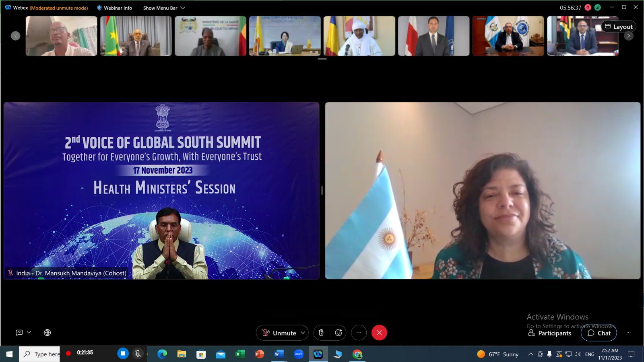Image resolution: width=644 pixels, height=362 pixels.
Task: Unmute the microphone
Action: coord(279,333)
